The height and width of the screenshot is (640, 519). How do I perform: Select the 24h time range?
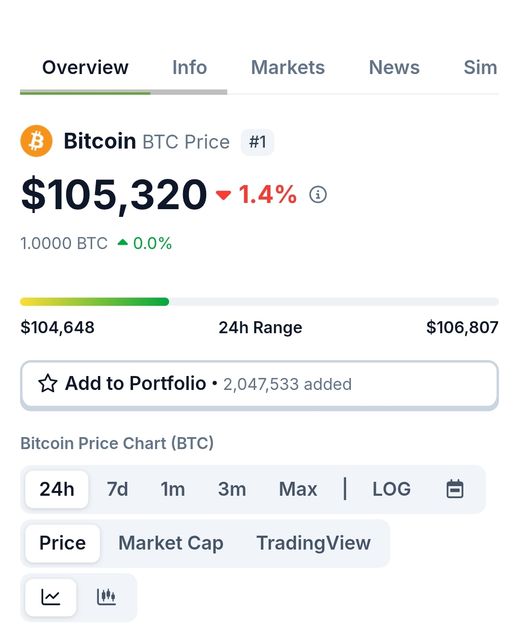click(57, 489)
